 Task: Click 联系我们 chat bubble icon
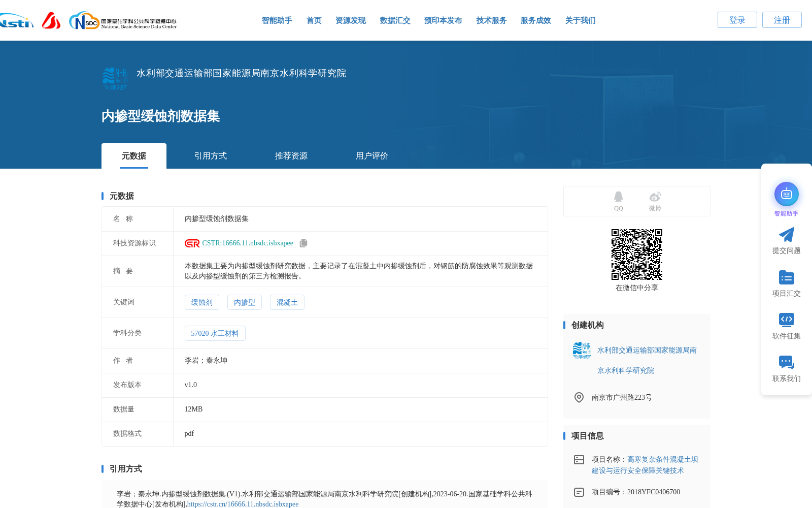coord(786,362)
